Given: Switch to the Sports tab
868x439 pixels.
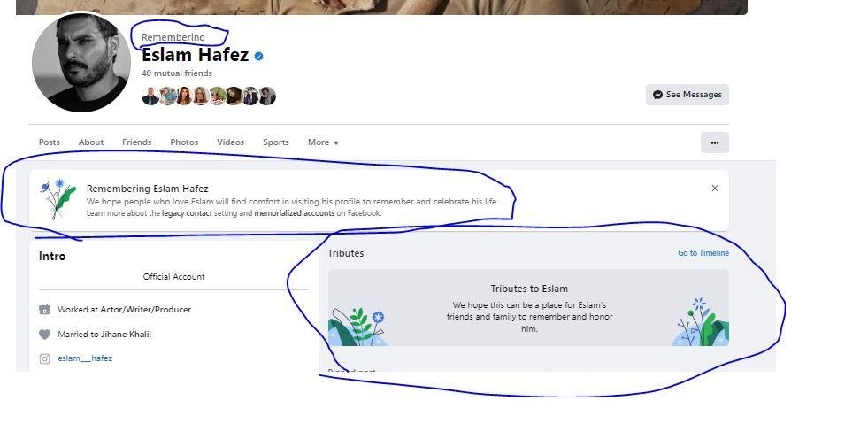Looking at the screenshot, I should (276, 142).
